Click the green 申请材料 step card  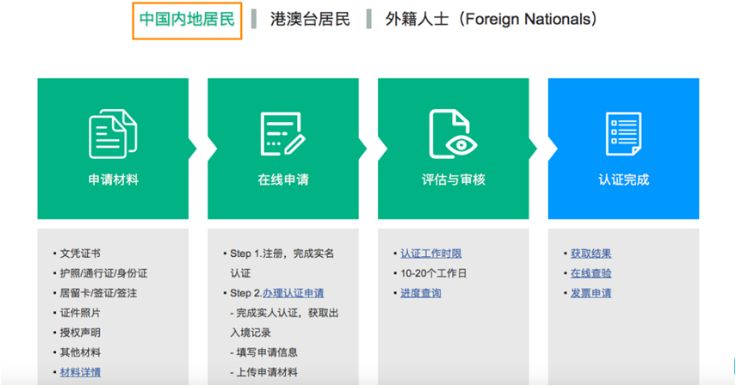(113, 148)
